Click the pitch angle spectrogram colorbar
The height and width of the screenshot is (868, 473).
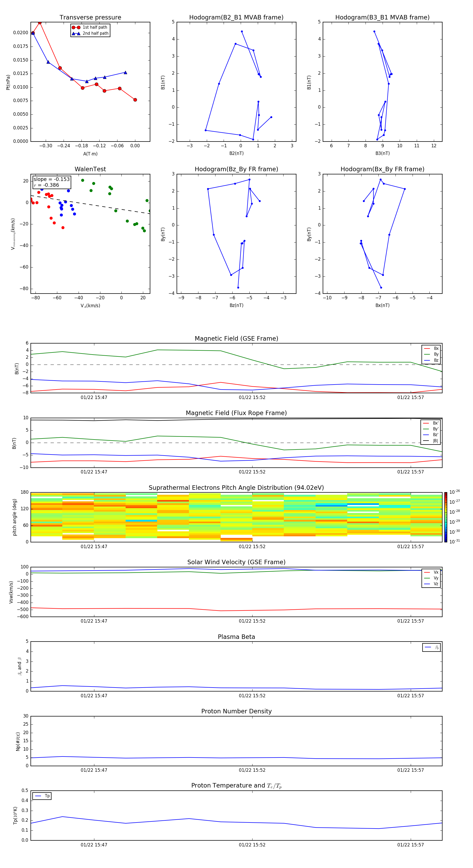pos(445,517)
